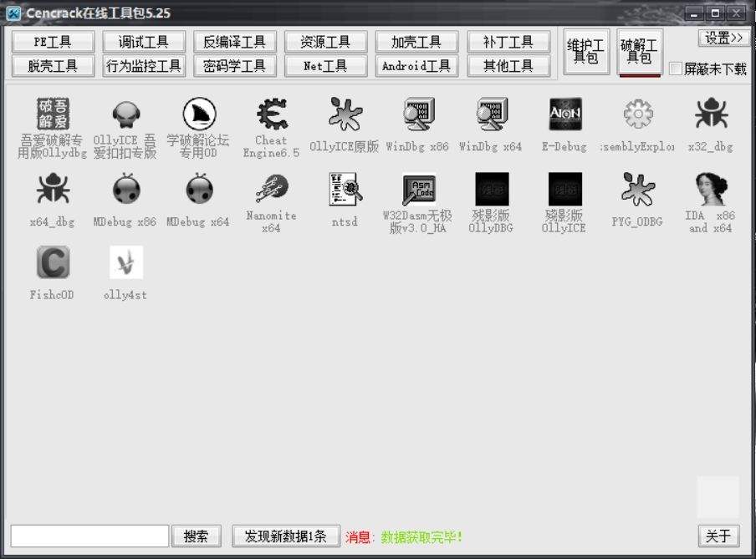Launch x64_dbg bug icon
Image resolution: width=756 pixels, height=559 pixels.
[x=53, y=189]
